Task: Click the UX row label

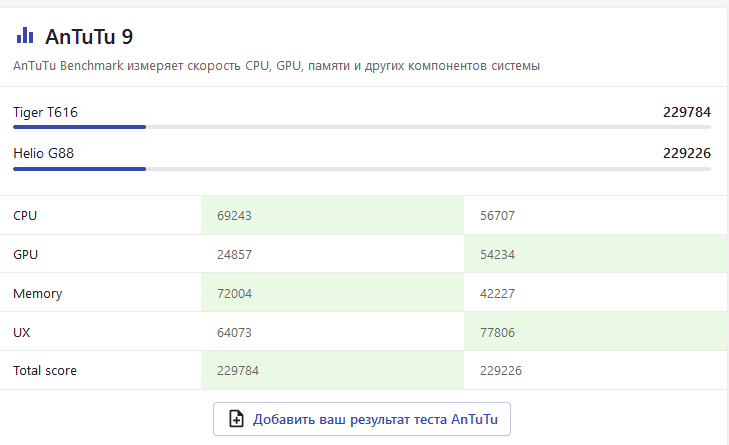Action: (x=22, y=332)
